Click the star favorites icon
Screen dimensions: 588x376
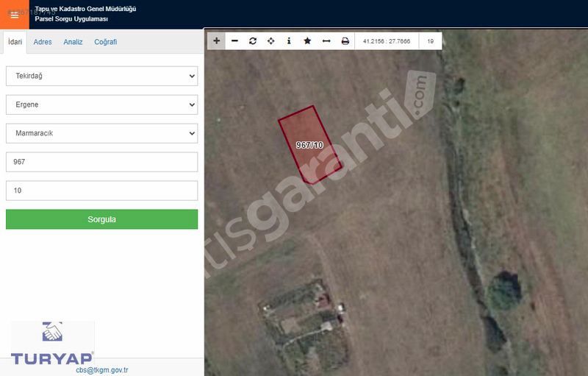click(x=307, y=41)
